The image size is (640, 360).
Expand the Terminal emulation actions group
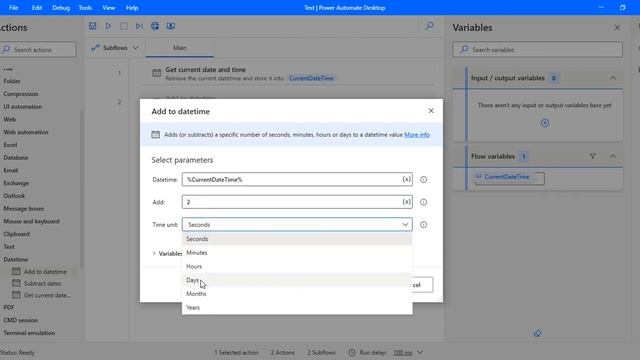[x=29, y=333]
